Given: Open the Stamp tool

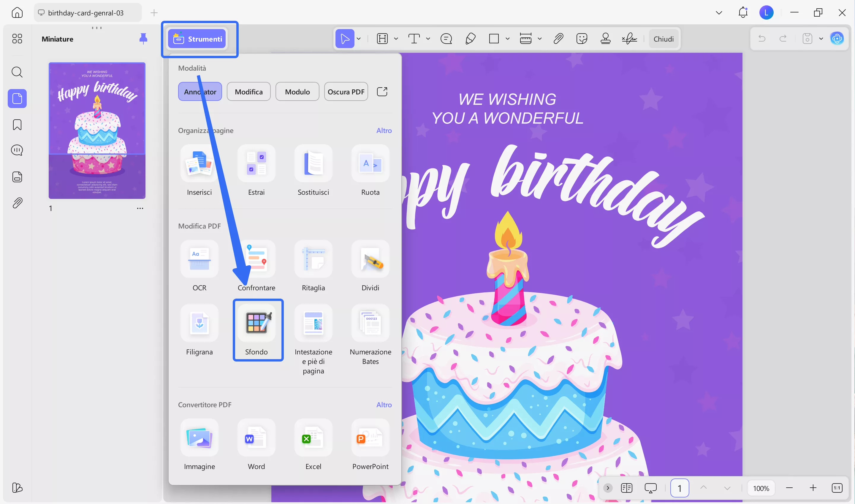Looking at the screenshot, I should click(606, 38).
